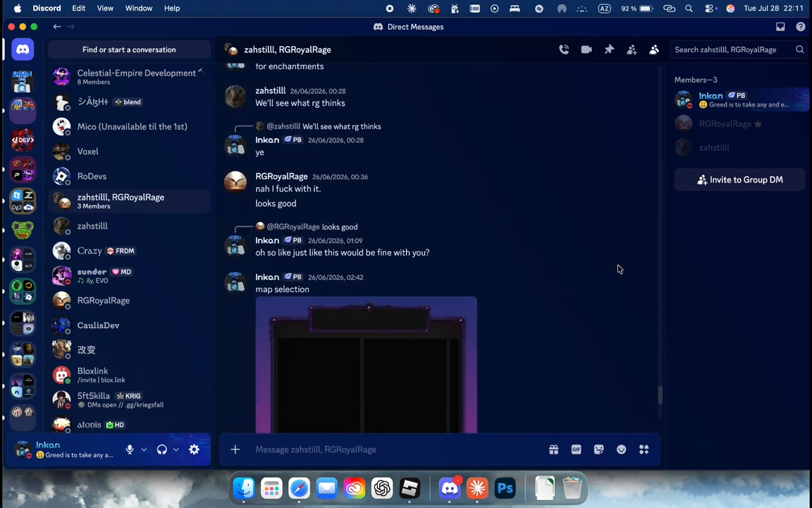
Task: Open the attachment plus menu in message box
Action: [x=235, y=449]
